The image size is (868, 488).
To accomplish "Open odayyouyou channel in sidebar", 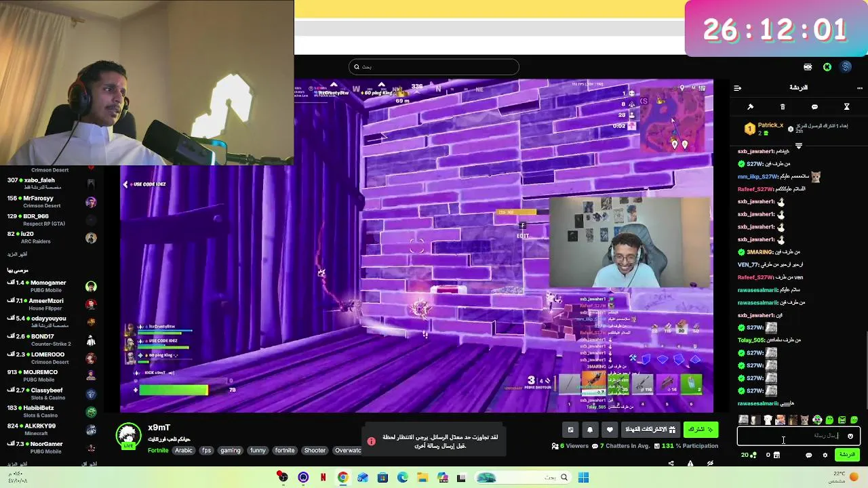I will (x=52, y=322).
